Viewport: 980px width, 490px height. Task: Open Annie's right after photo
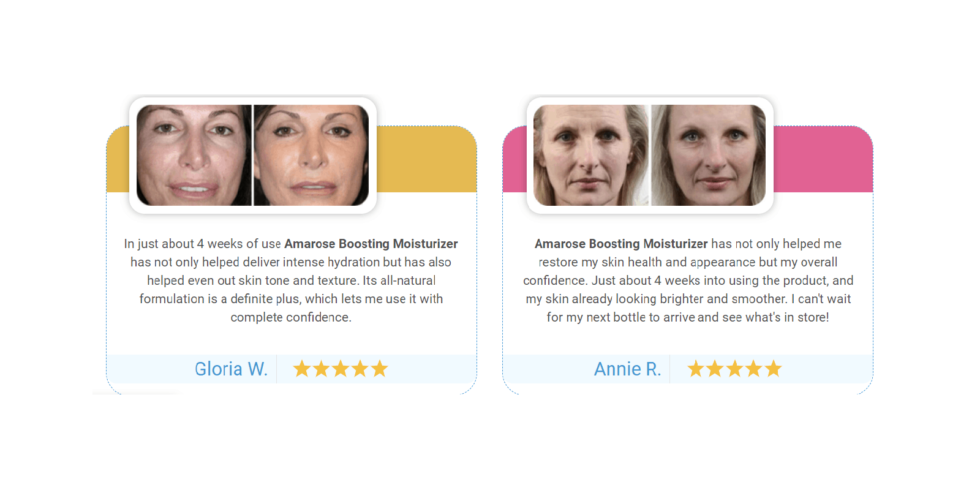tap(708, 155)
